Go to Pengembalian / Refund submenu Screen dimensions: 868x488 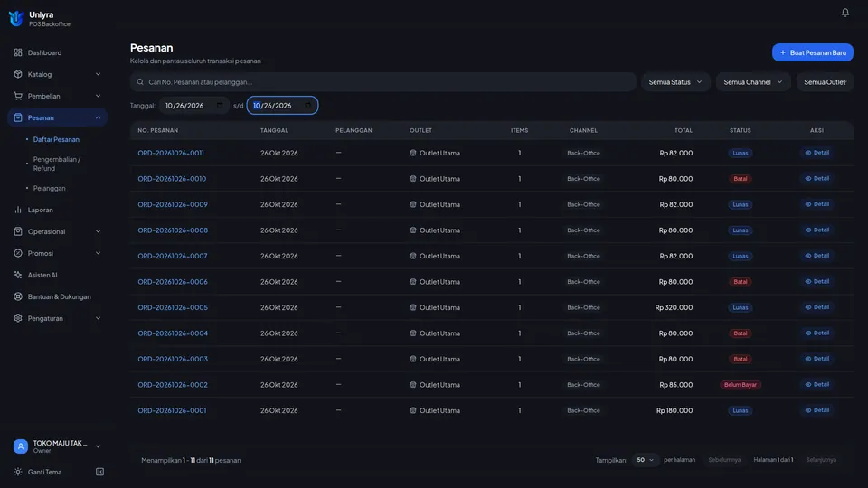(x=56, y=164)
